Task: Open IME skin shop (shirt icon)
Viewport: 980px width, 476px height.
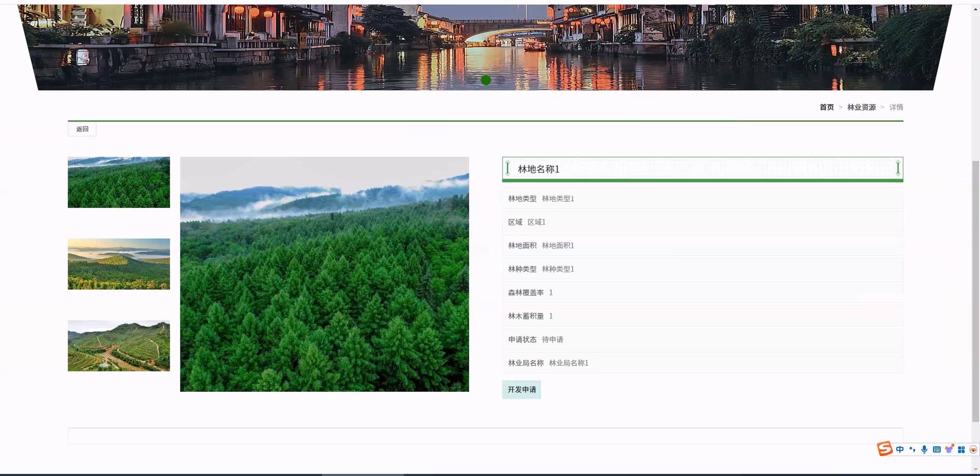Action: [x=949, y=449]
